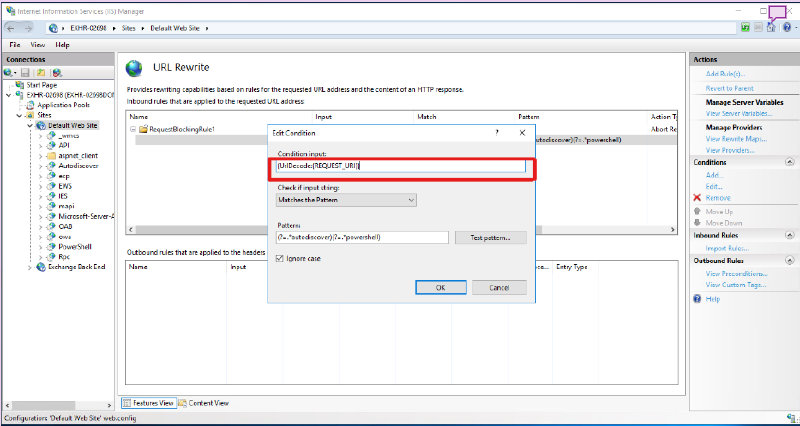Collapse the Conditions section in Actions pane
800x426 pixels.
[x=789, y=161]
